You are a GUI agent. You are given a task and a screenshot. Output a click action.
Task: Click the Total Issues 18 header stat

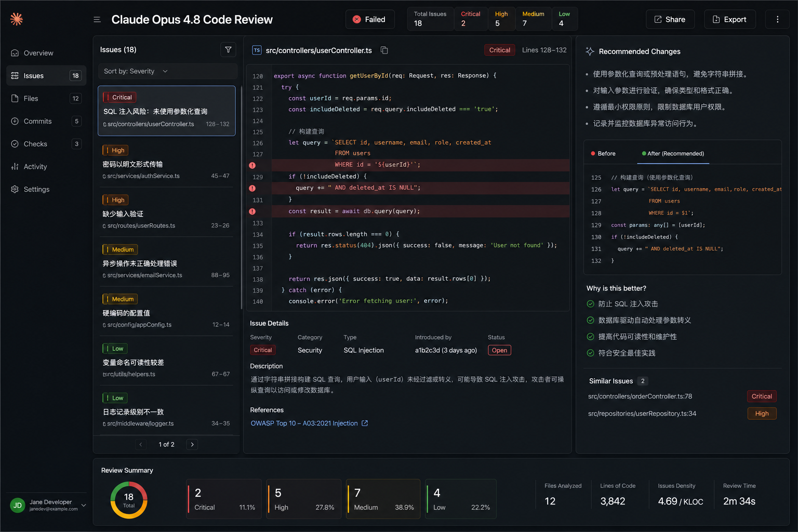click(430, 19)
